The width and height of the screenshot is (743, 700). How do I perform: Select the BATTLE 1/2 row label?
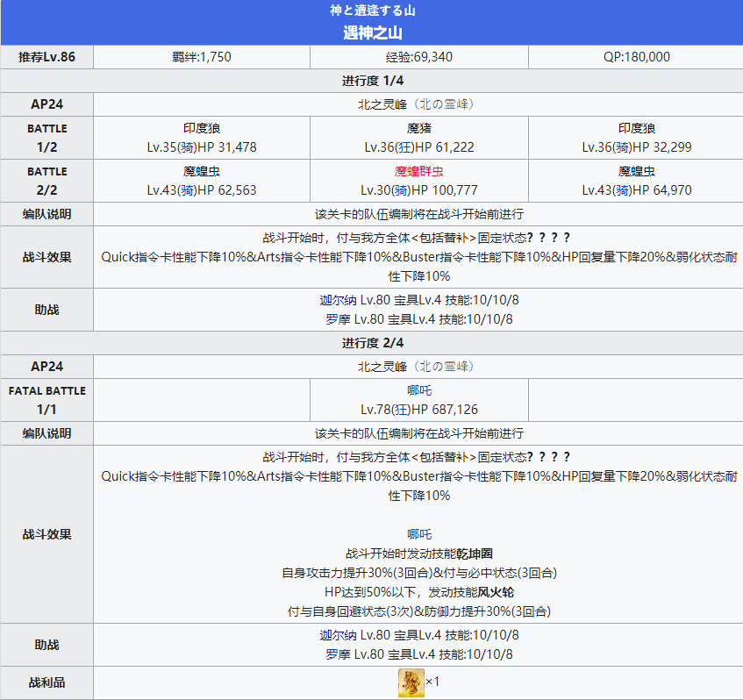click(x=46, y=138)
